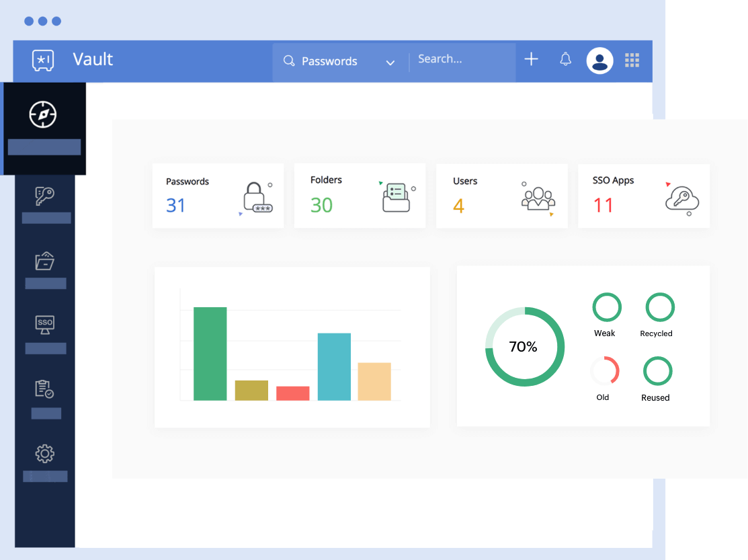748x560 pixels.
Task: Open the SSO Apps count card
Action: (643, 196)
